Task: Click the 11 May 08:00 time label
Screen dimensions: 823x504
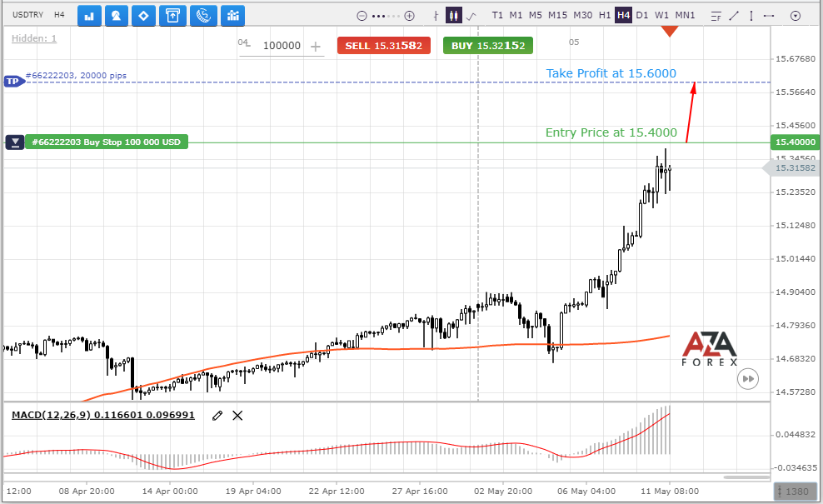Action: click(x=670, y=492)
